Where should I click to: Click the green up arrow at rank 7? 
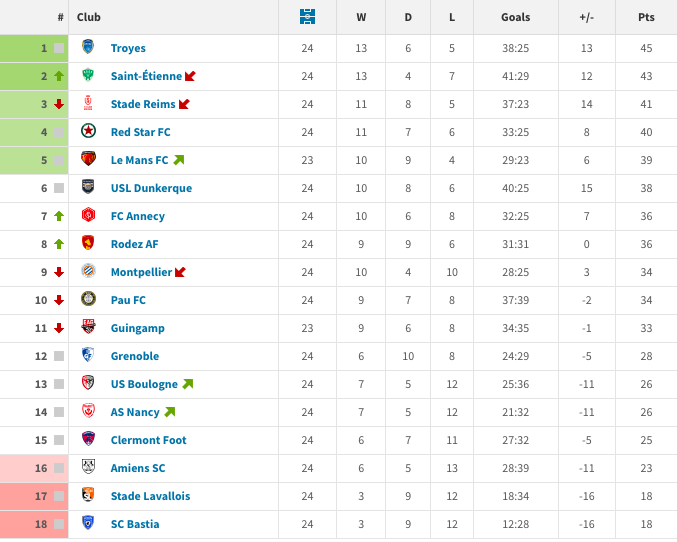pyautogui.click(x=59, y=216)
